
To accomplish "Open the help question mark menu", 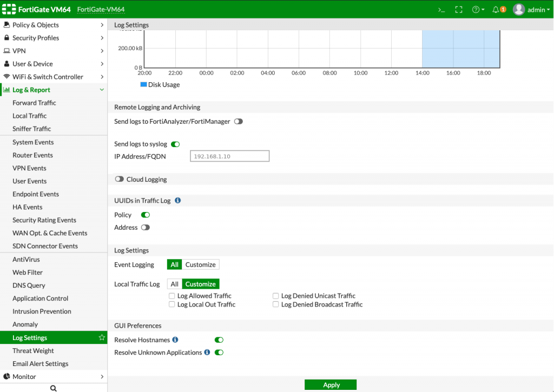I will [477, 10].
